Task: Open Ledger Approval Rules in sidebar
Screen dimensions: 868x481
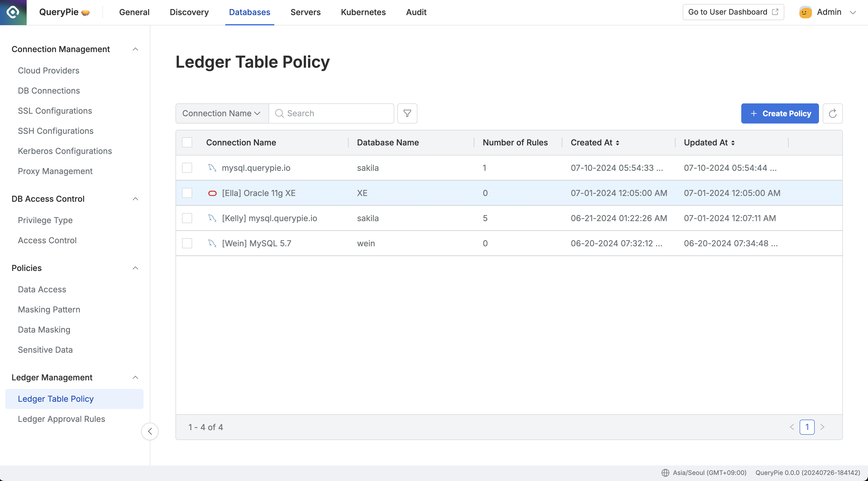Action: [61, 419]
